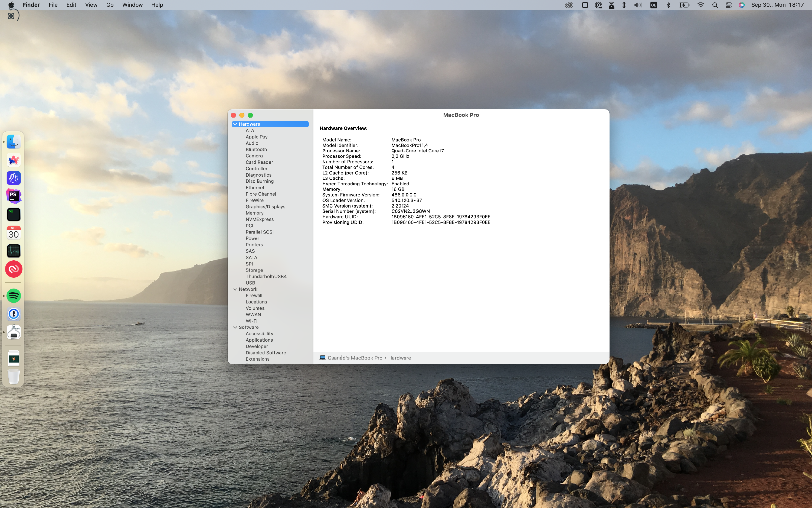Open the Apple menu
The height and width of the screenshot is (508, 812).
click(x=11, y=5)
